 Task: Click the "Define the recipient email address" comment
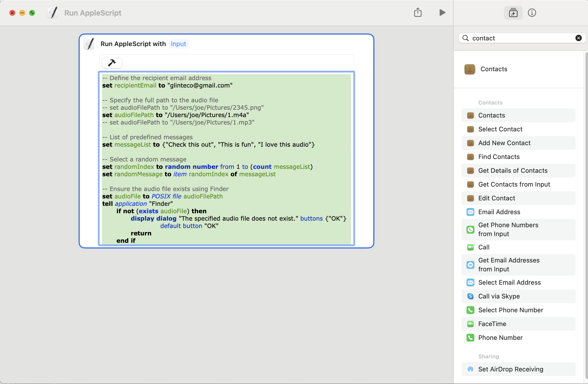click(x=157, y=78)
